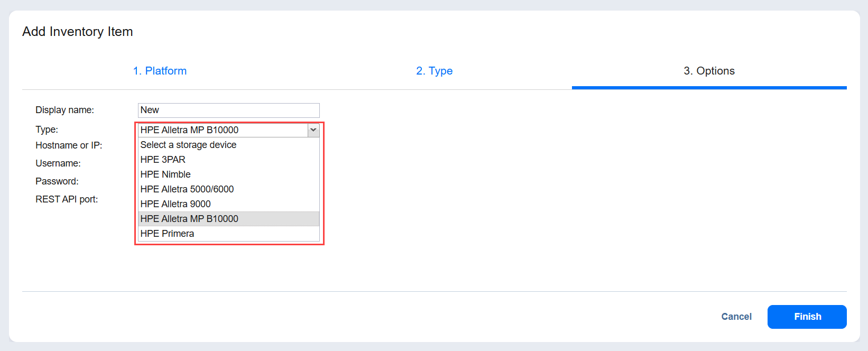Choose HPE Alletra 5000/6000 option
This screenshot has width=868, height=351.
187,189
